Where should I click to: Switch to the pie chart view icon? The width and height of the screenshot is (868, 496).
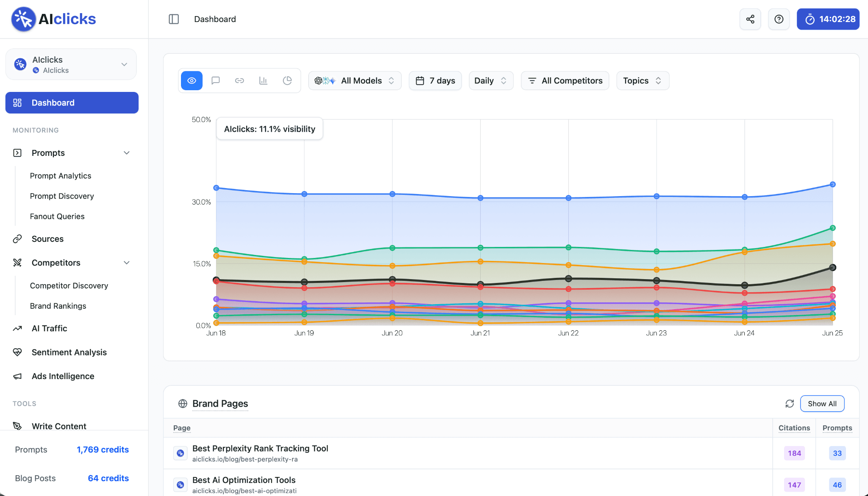(x=287, y=80)
